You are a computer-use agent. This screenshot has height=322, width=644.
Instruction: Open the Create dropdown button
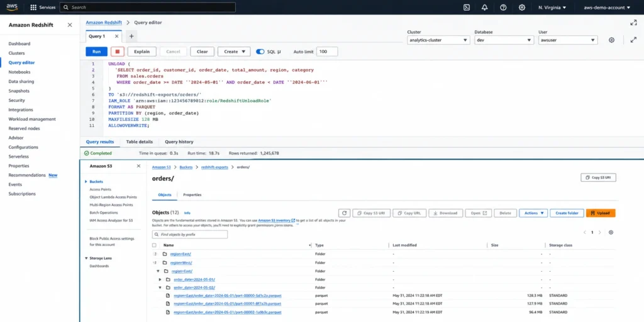[x=234, y=52]
